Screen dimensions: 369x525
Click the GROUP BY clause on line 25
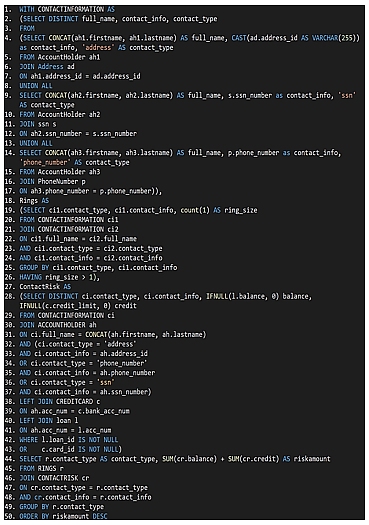pyautogui.click(x=98, y=268)
